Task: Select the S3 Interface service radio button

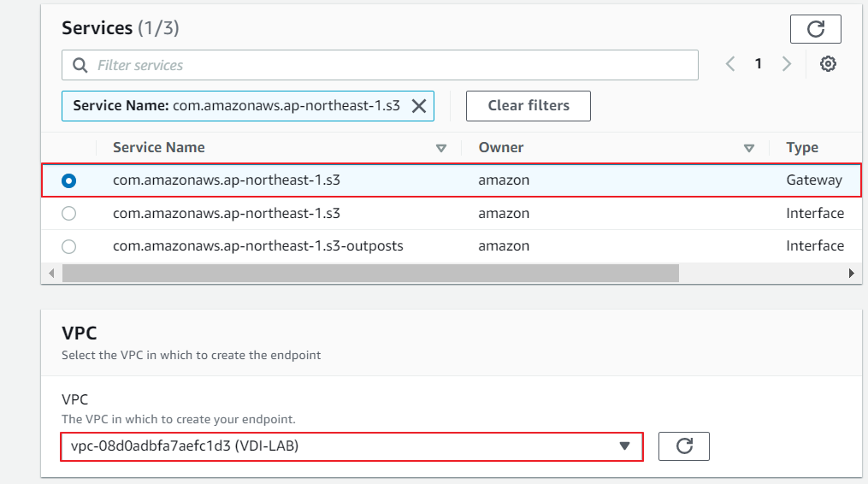Action: tap(69, 214)
